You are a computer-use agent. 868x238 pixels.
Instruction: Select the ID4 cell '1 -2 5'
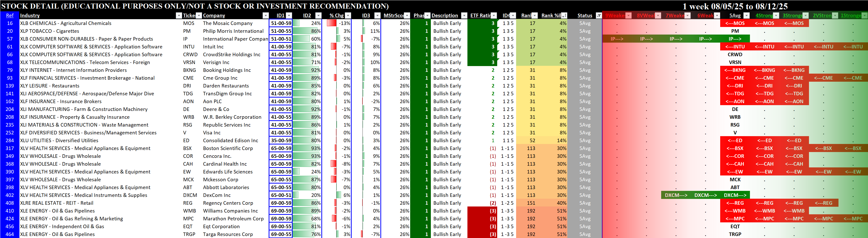pos(507,203)
